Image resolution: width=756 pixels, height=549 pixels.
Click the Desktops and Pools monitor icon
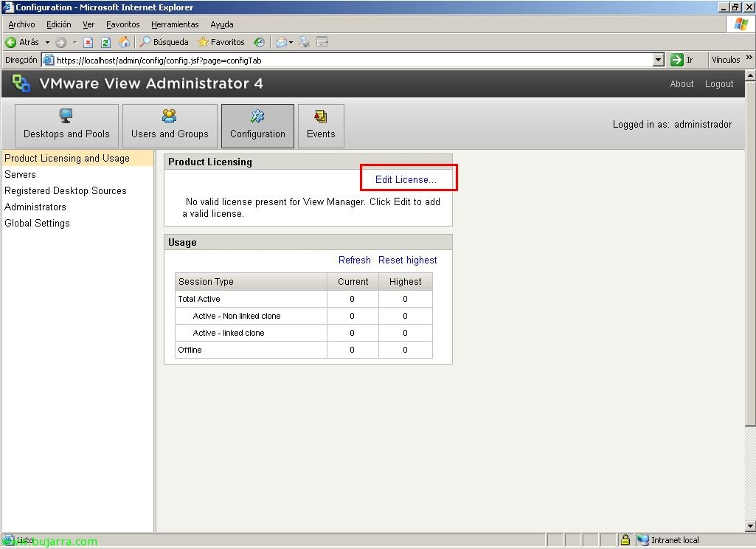[x=66, y=116]
